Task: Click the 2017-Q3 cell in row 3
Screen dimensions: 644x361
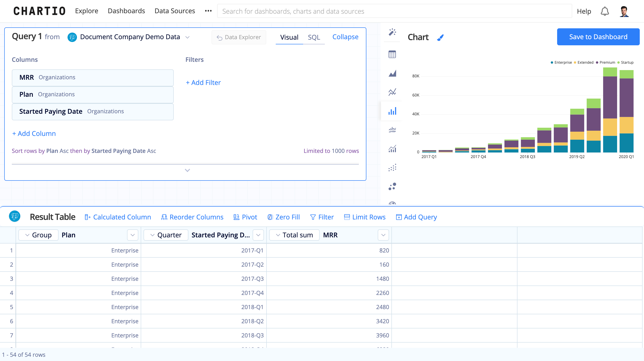Action: [203, 279]
